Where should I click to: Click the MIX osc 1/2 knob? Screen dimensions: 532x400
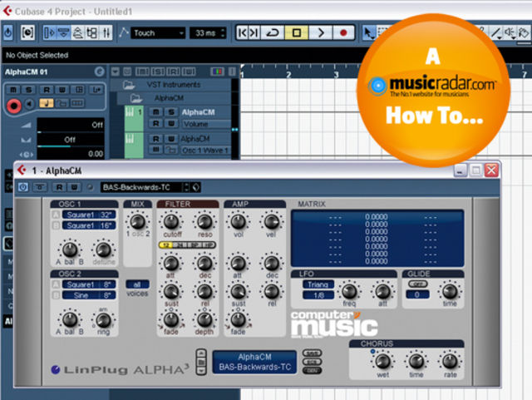[138, 221]
